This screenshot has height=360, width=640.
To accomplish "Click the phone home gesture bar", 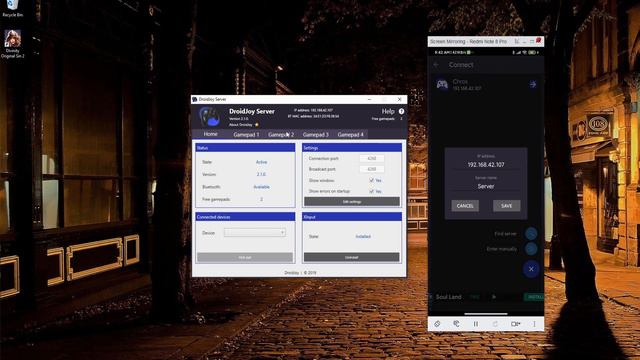I will click(486, 314).
